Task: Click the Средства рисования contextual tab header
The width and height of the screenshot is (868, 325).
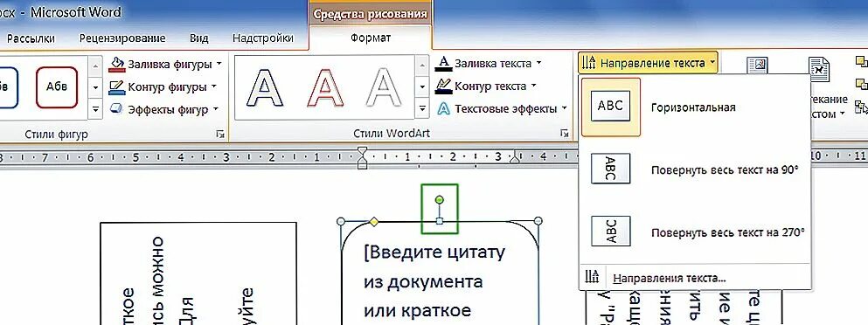Action: 371,14
